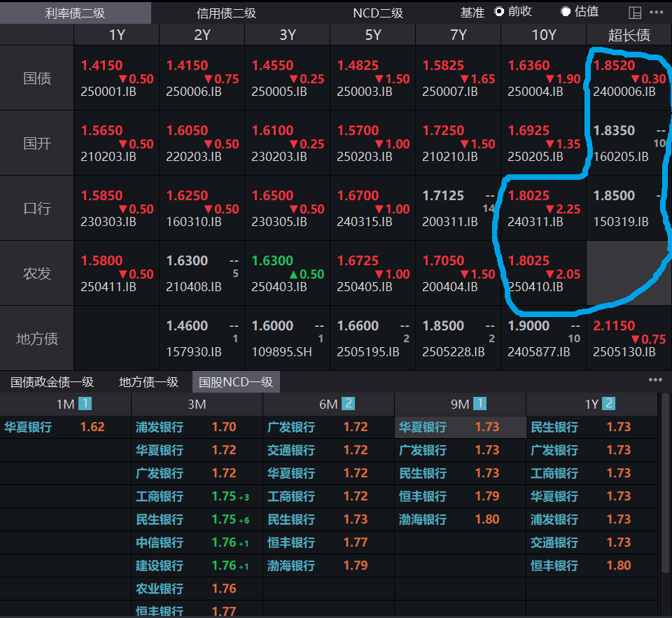Click 建设银行 1.76 in the 3M column
This screenshot has height=618, width=672.
click(197, 566)
